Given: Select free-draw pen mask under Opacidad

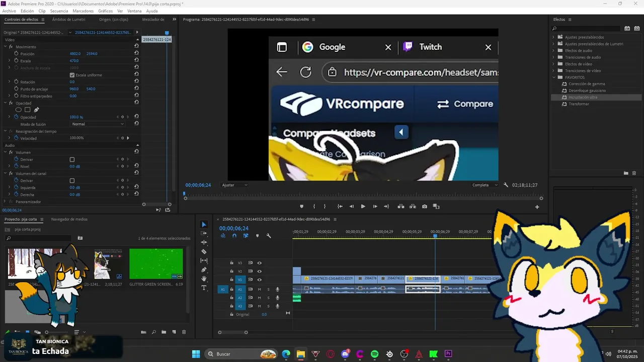Looking at the screenshot, I should pyautogui.click(x=36, y=110).
